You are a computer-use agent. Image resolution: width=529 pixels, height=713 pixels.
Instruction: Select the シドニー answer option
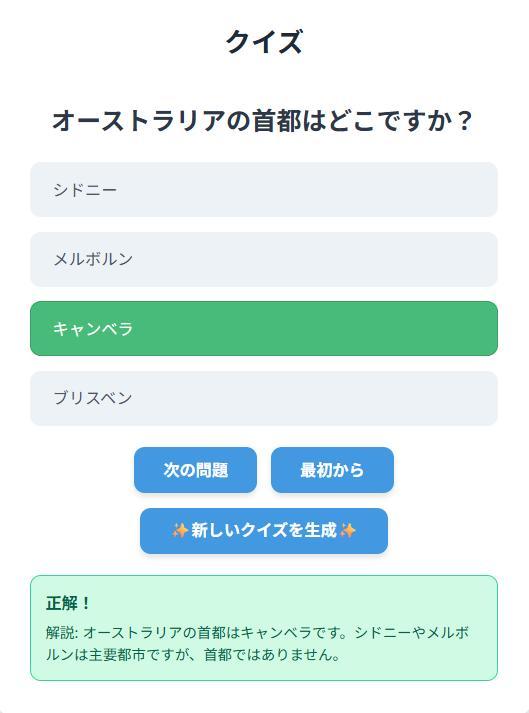[x=264, y=190]
